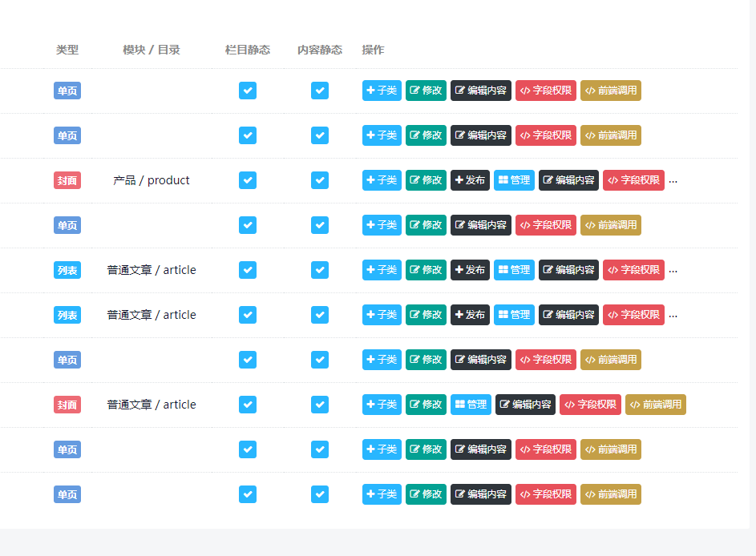The width and height of the screenshot is (756, 556).
Task: Click 字段权限 in first 单页 row
Action: pyautogui.click(x=546, y=91)
